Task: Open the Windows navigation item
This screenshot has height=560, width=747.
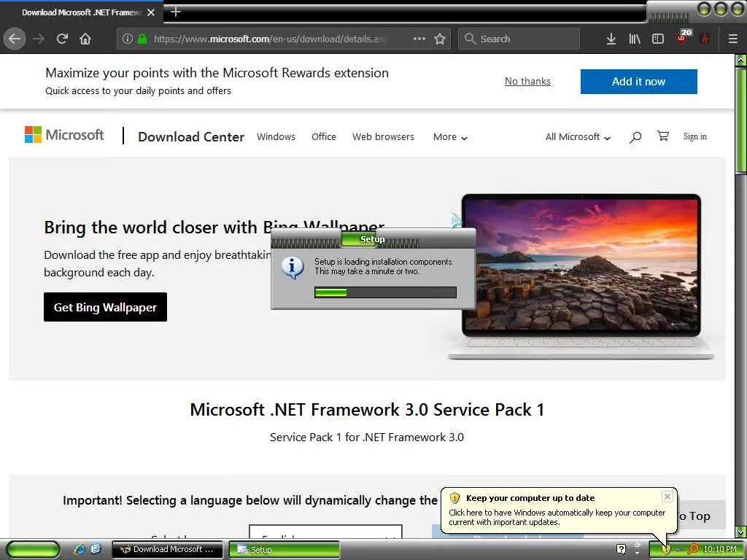Action: [x=276, y=136]
